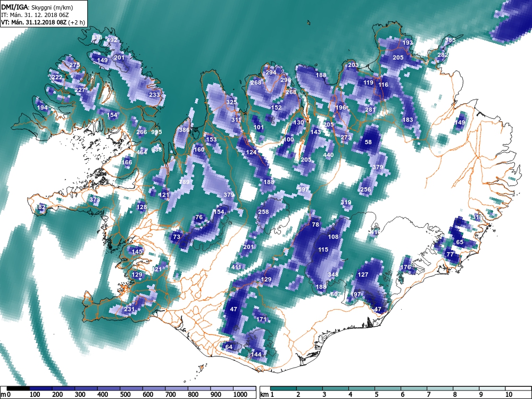Click the visibility value 183
This screenshot has height=399, width=532.
coord(408,120)
